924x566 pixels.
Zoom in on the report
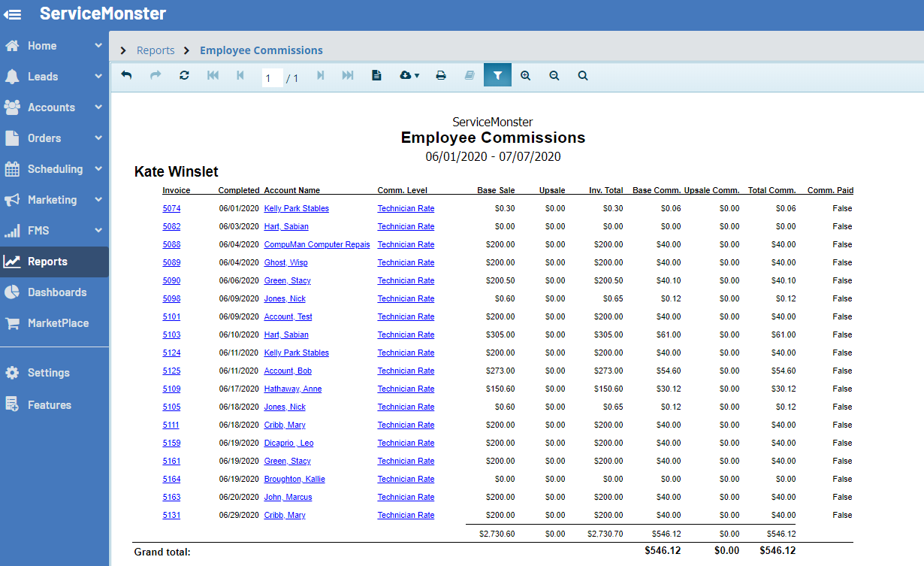526,76
